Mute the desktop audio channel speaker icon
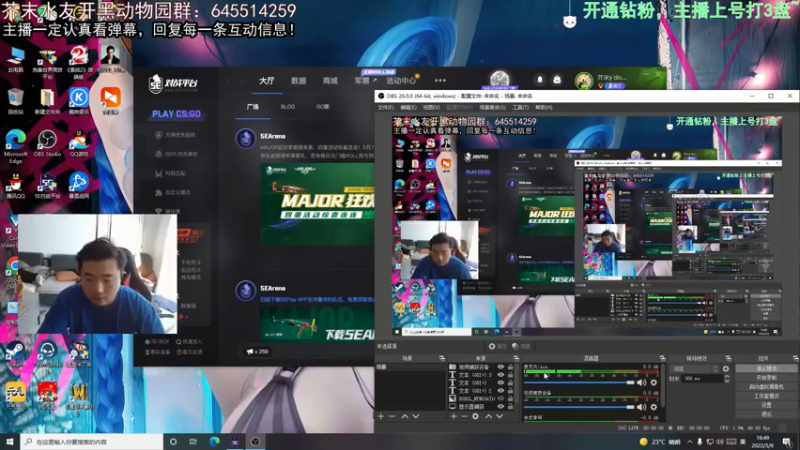Image resolution: width=800 pixels, height=450 pixels. [x=641, y=382]
